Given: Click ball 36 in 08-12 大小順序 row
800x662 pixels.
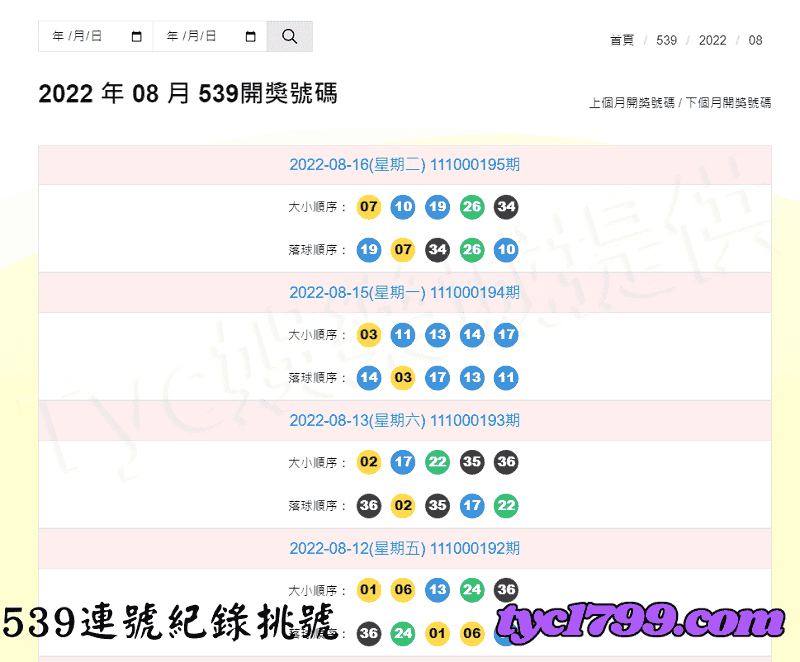Looking at the screenshot, I should tap(506, 591).
